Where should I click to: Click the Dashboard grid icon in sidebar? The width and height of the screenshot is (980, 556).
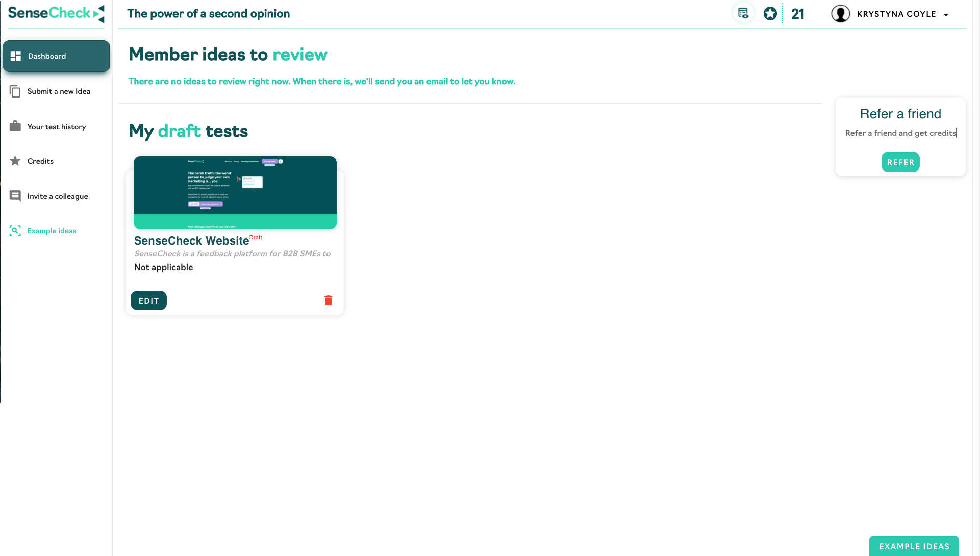click(x=16, y=56)
